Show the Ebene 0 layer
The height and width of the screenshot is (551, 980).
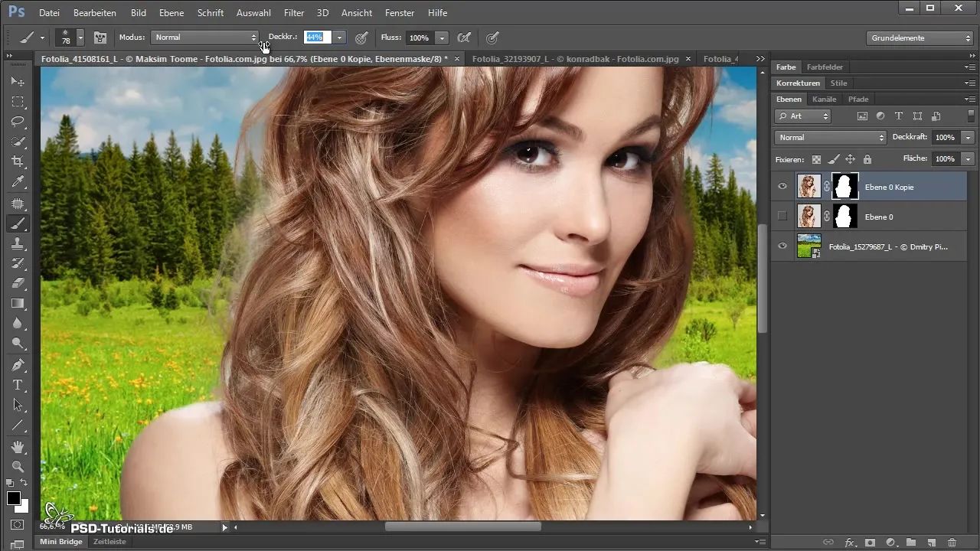click(782, 217)
